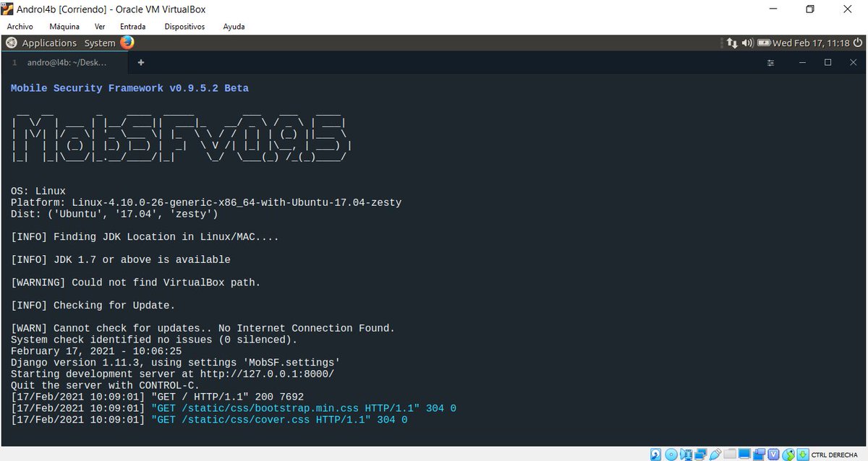
Task: Launch Firefox from the guest panel
Action: (x=127, y=43)
